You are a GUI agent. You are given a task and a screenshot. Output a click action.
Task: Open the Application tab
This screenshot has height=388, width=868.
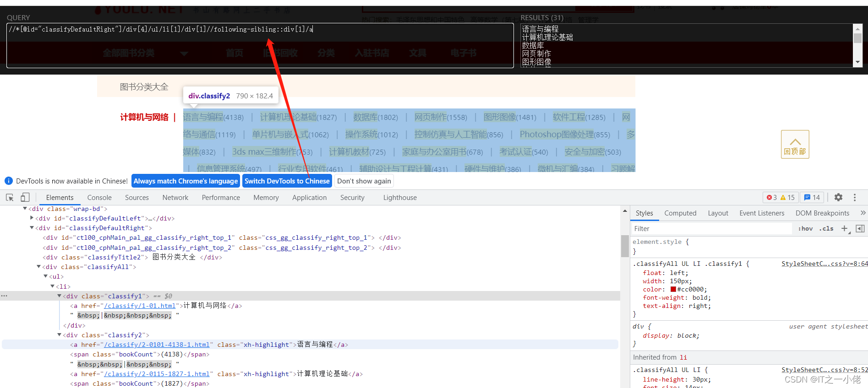click(x=310, y=197)
